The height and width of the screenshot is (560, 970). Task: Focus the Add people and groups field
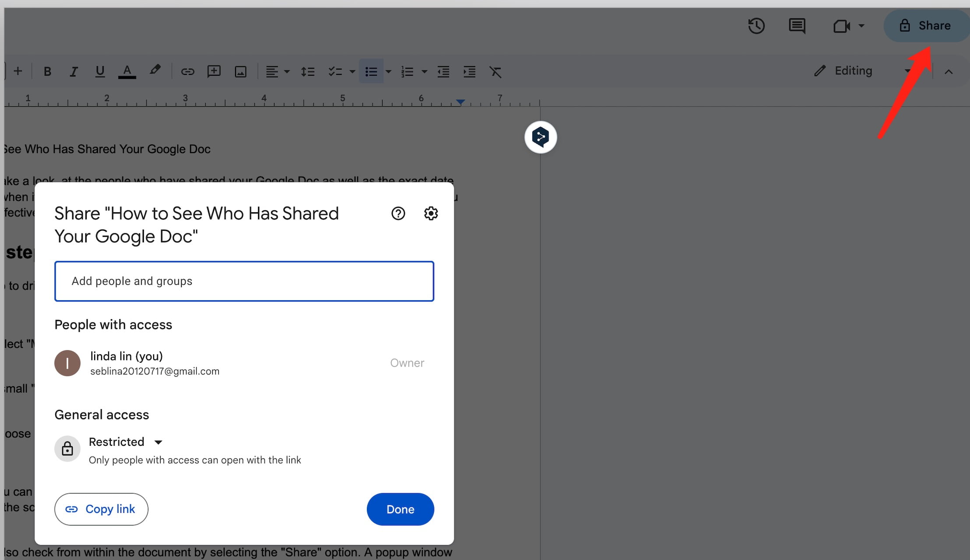(244, 281)
